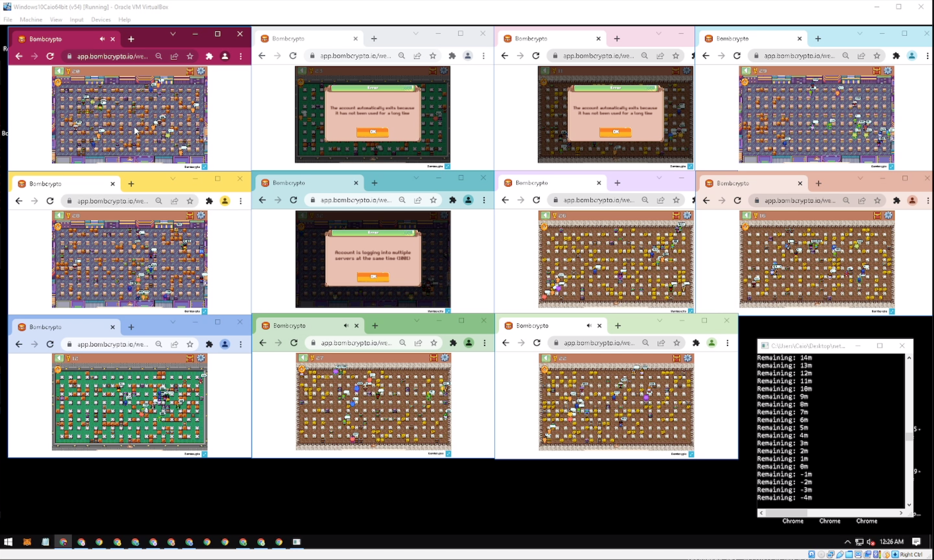
Task: Bookmark page with star in teal window
Action: click(x=433, y=200)
